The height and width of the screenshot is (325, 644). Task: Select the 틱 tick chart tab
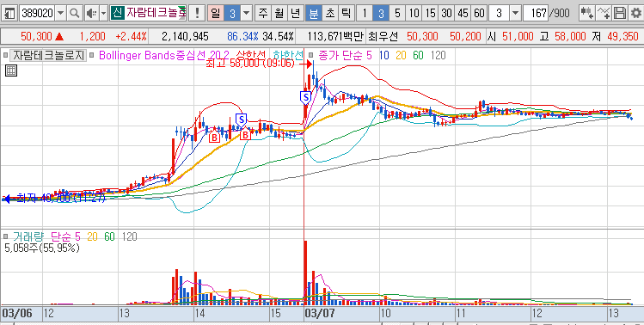pos(347,14)
